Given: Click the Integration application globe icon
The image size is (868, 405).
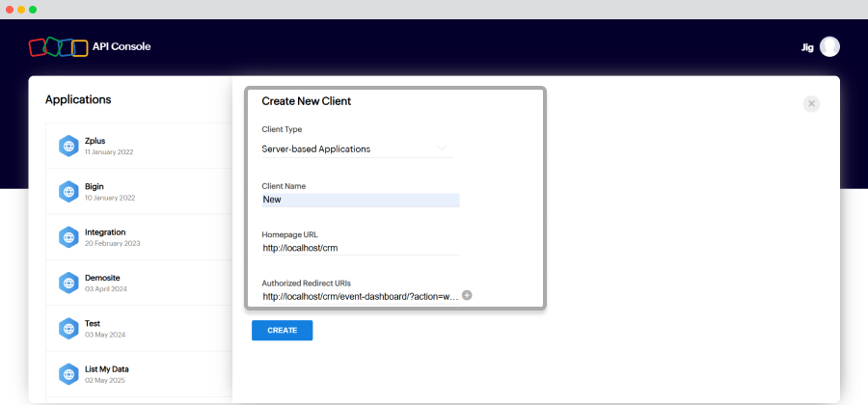Looking at the screenshot, I should (68, 237).
